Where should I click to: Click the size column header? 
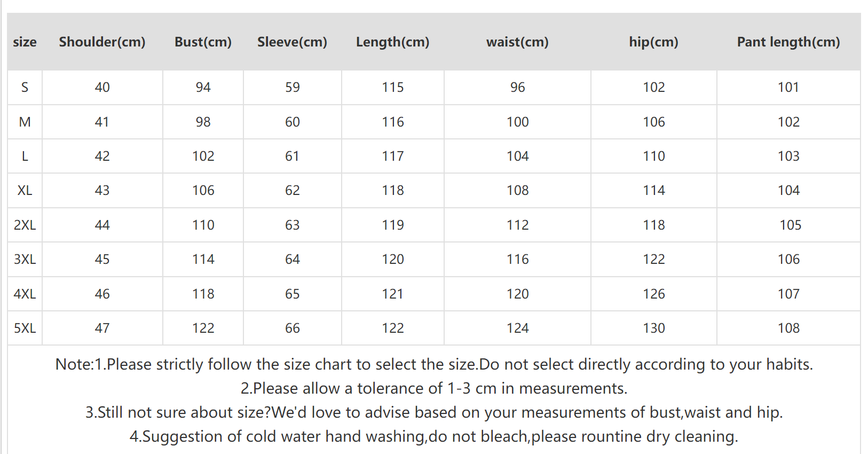click(25, 42)
